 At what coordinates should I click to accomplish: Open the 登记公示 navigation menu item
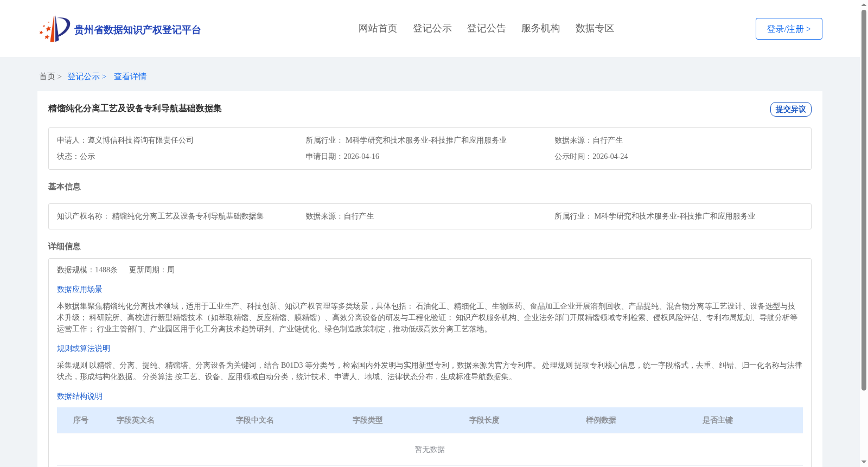click(x=432, y=28)
